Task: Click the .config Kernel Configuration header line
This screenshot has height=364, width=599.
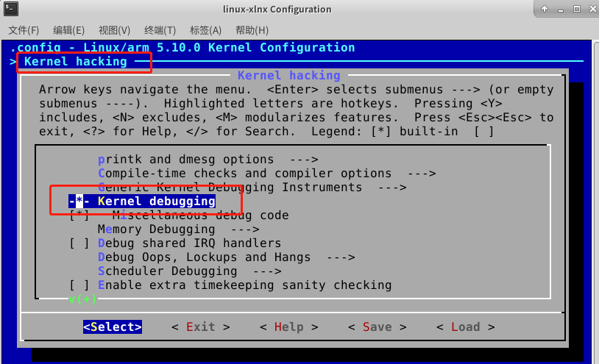Action: click(182, 47)
